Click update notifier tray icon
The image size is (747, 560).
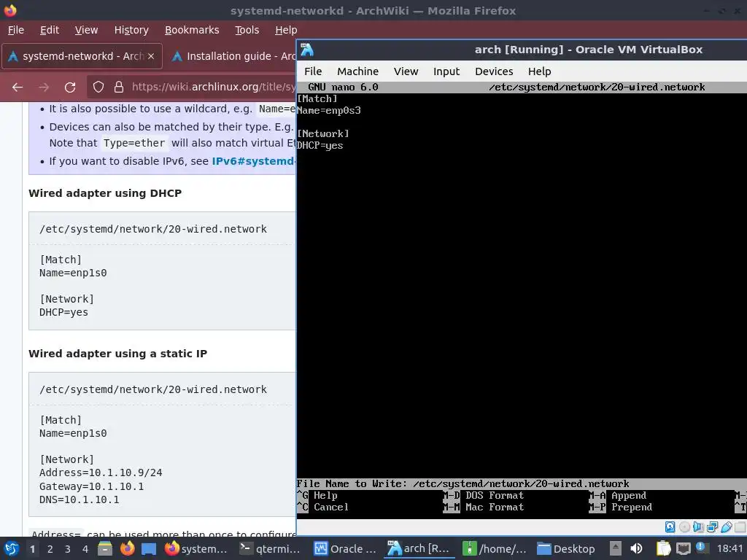(x=701, y=548)
